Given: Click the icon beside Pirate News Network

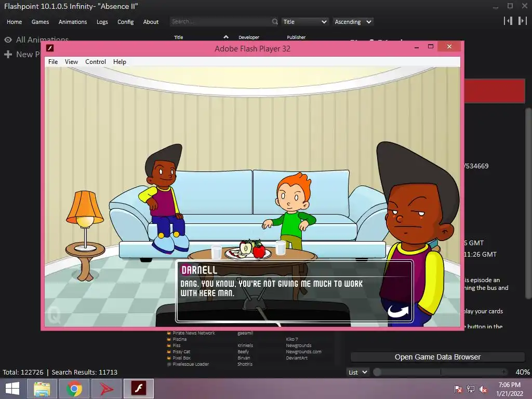Looking at the screenshot, I should 169,333.
